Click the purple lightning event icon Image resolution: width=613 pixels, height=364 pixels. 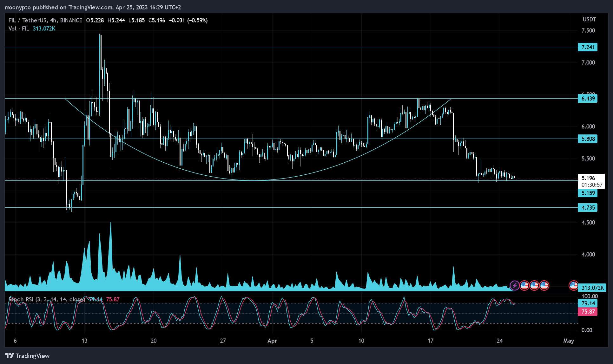coord(514,285)
